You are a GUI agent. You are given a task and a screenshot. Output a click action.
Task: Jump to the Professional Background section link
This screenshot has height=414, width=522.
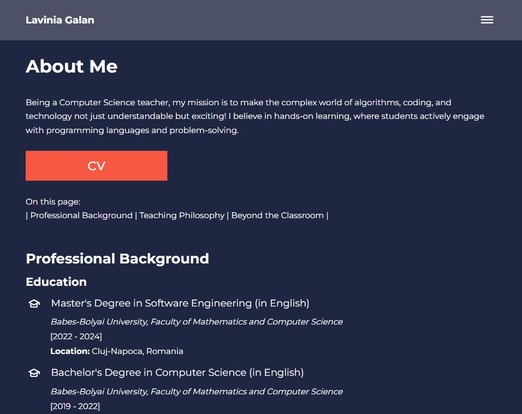click(x=81, y=215)
